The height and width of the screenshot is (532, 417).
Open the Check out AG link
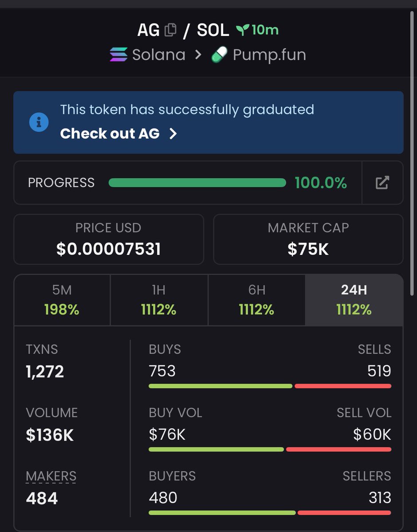point(110,133)
